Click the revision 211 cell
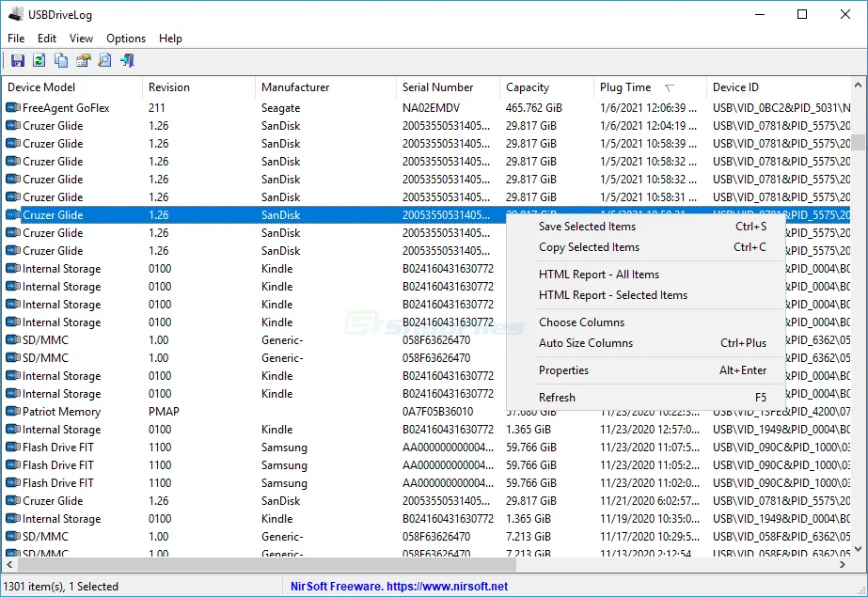Viewport: 868px width, 597px height. pyautogui.click(x=157, y=108)
